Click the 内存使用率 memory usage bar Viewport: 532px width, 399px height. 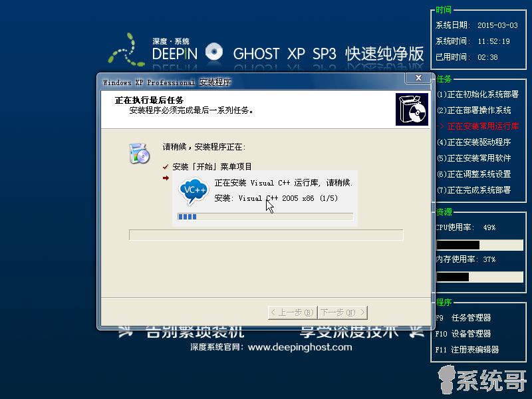(x=479, y=277)
